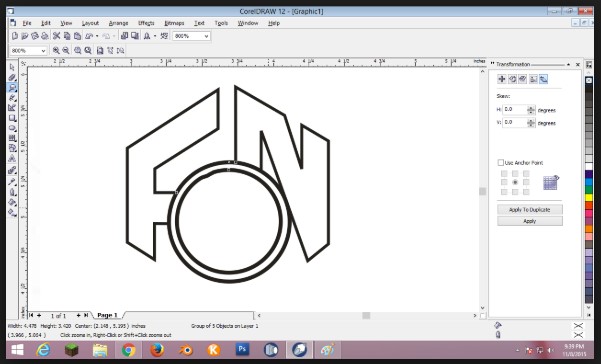Click the Export icon in toolbar

[135, 36]
